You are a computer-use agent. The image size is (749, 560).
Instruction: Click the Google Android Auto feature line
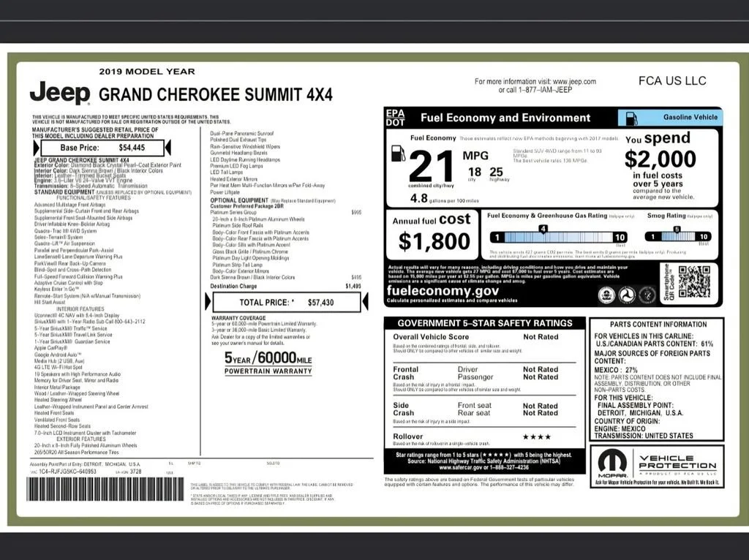click(x=58, y=355)
